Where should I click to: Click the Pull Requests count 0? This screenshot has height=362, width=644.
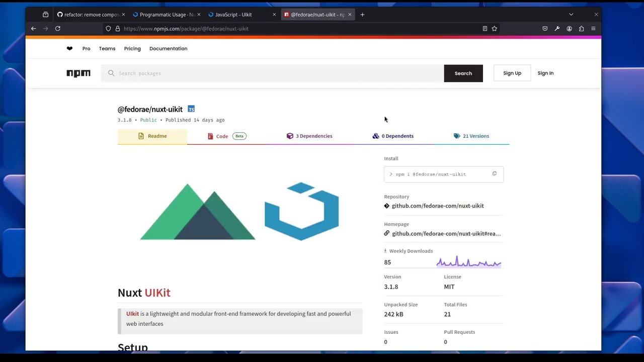[x=445, y=342]
